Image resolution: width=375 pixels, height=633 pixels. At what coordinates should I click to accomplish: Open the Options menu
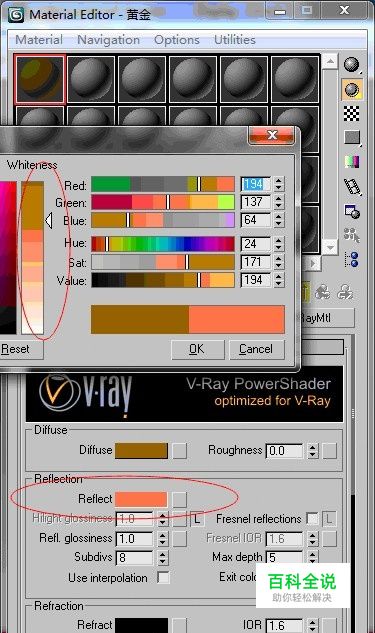coord(177,40)
